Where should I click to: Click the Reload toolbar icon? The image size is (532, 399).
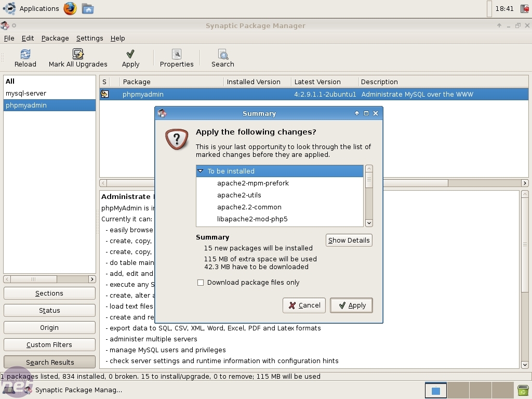click(25, 54)
